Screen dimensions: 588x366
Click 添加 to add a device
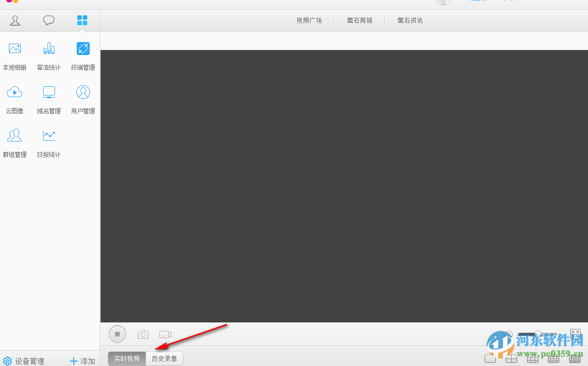[83, 361]
